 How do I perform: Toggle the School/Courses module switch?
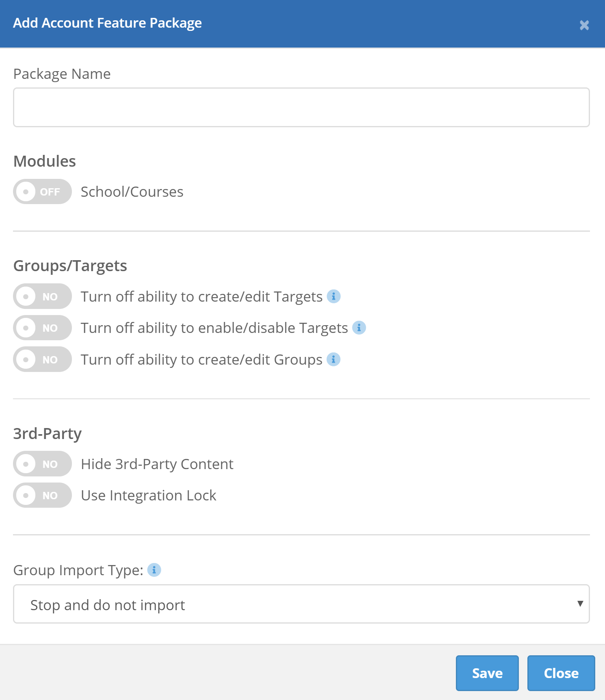click(42, 191)
